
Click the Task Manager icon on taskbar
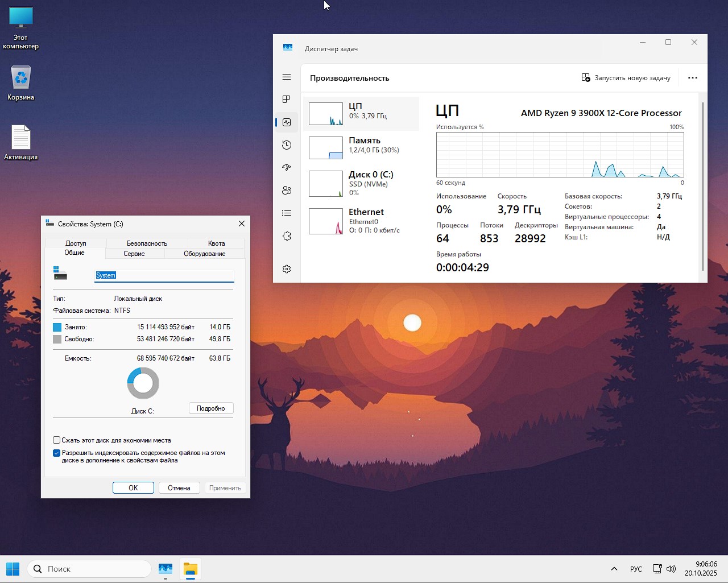166,569
